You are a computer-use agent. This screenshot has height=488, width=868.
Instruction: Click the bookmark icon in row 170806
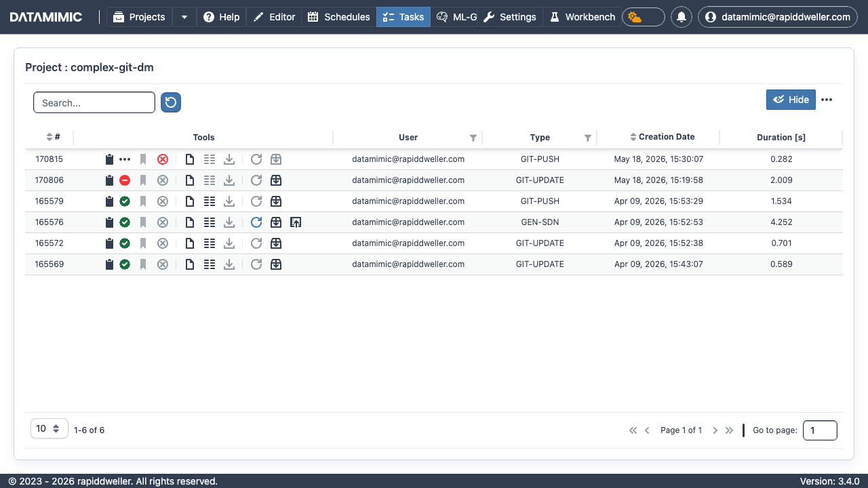click(x=143, y=180)
